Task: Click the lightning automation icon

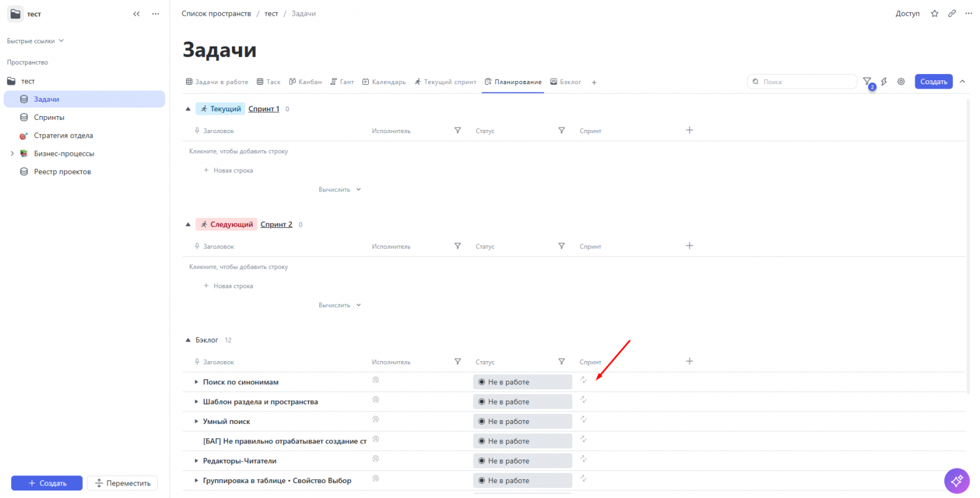Action: [884, 81]
